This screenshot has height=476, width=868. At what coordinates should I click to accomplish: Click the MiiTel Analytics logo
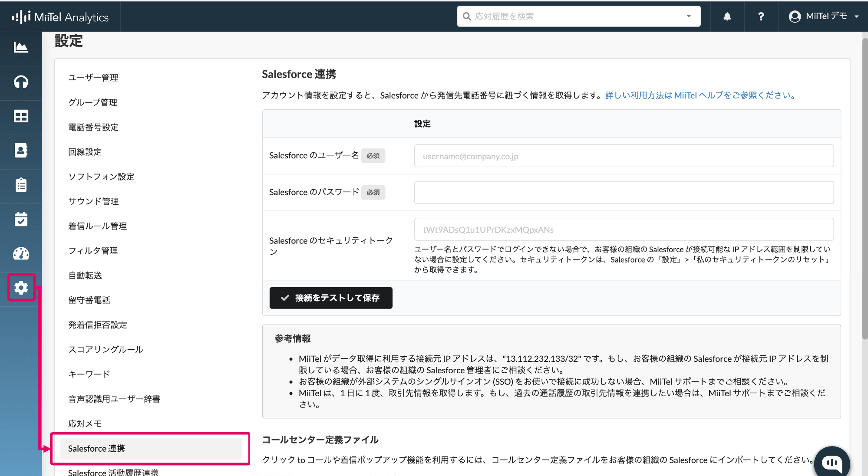click(x=60, y=17)
